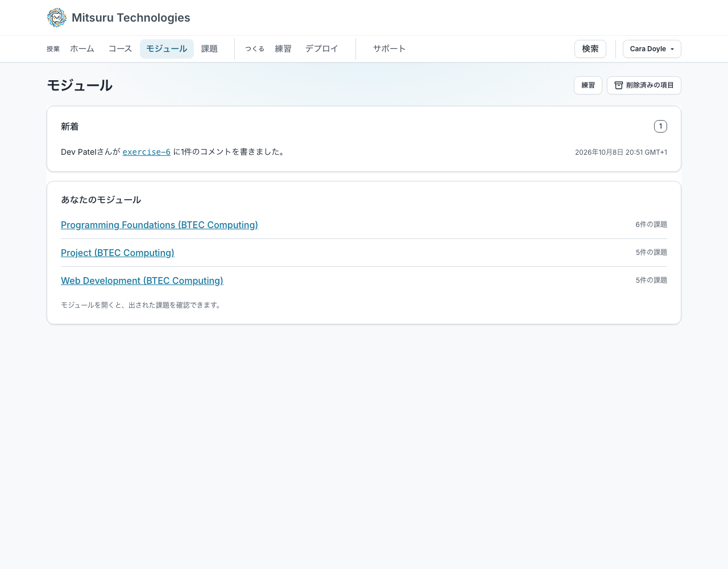Click the Mitsuru Technologies title text
The image size is (728, 569).
131,18
